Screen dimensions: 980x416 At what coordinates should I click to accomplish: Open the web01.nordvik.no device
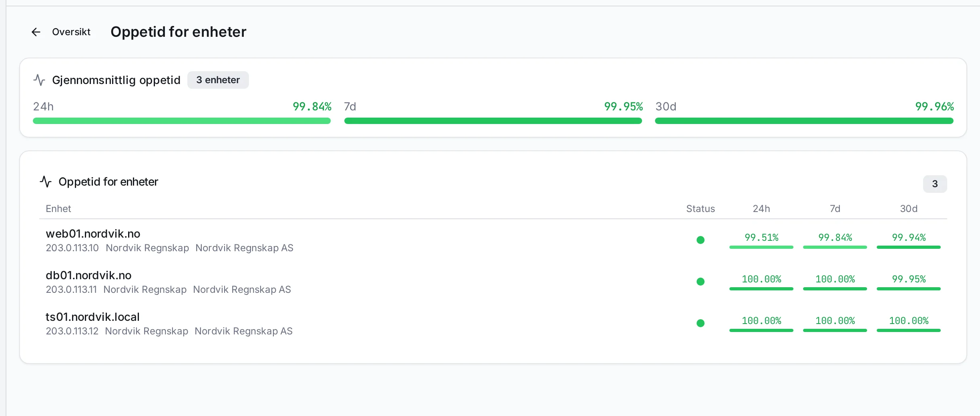tap(93, 234)
